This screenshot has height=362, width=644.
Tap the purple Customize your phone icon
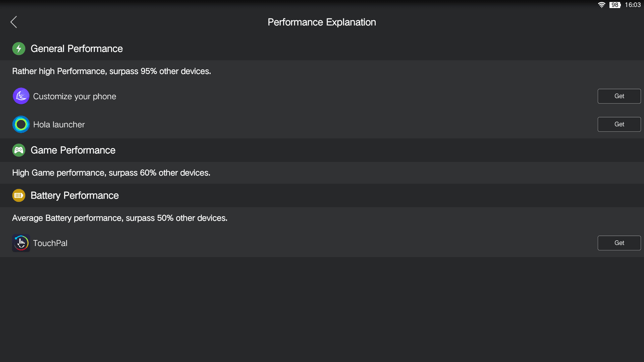[x=21, y=96]
